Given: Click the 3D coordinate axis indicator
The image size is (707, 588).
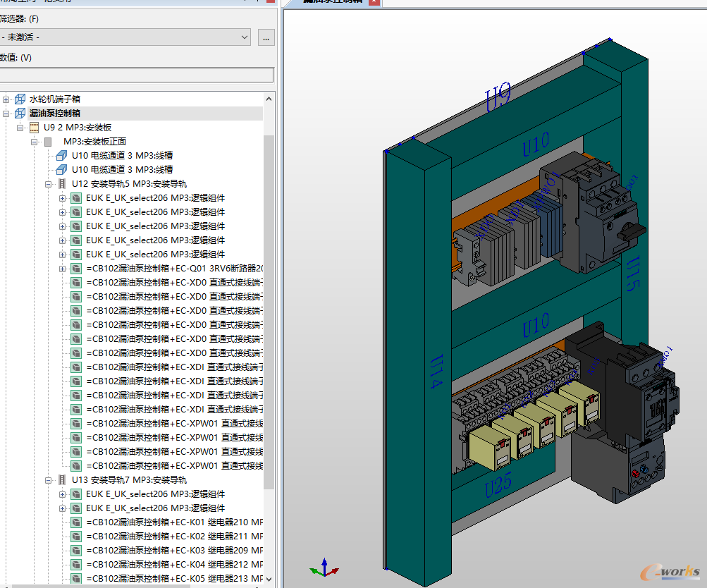Looking at the screenshot, I should pyautogui.click(x=324, y=568).
